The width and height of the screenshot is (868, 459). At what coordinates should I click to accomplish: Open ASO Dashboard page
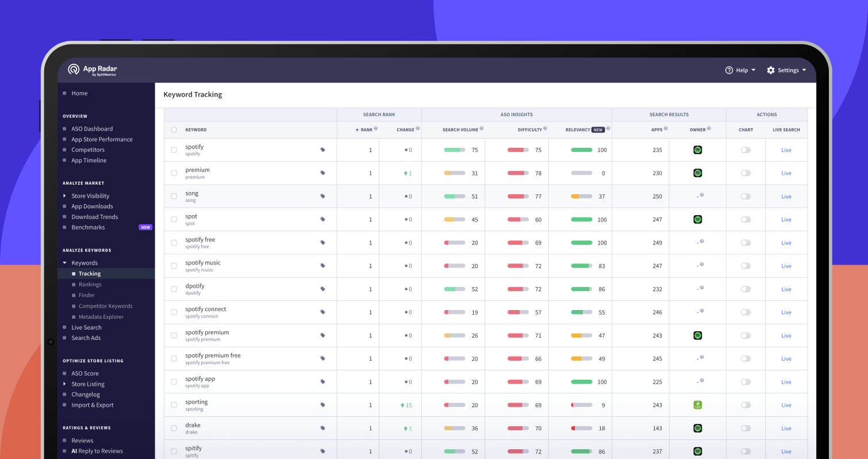(x=92, y=129)
